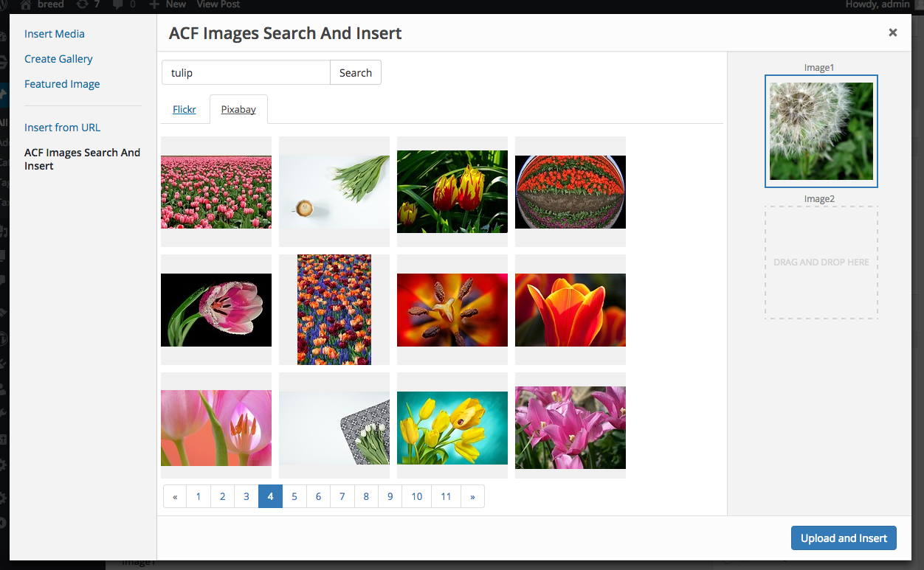
Task: Select the dandelion Image1 thumbnail
Action: tap(821, 131)
